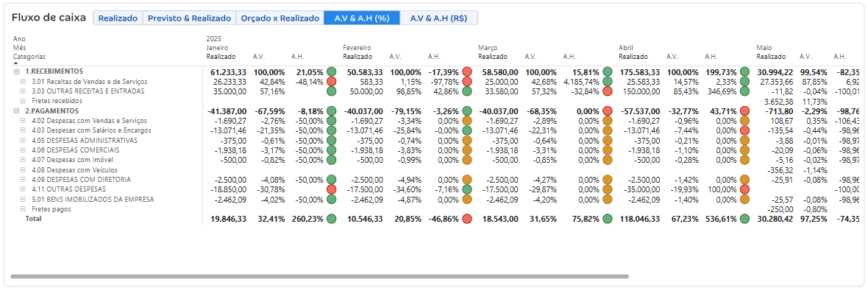Click Abril indicator for 5.01 BENS IMOBILIZADOS

[x=744, y=199]
